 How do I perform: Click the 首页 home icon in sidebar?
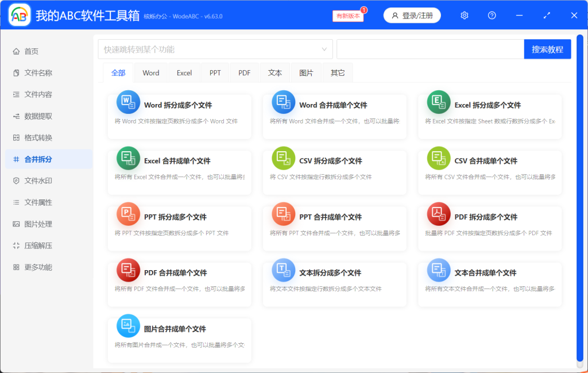coord(16,51)
